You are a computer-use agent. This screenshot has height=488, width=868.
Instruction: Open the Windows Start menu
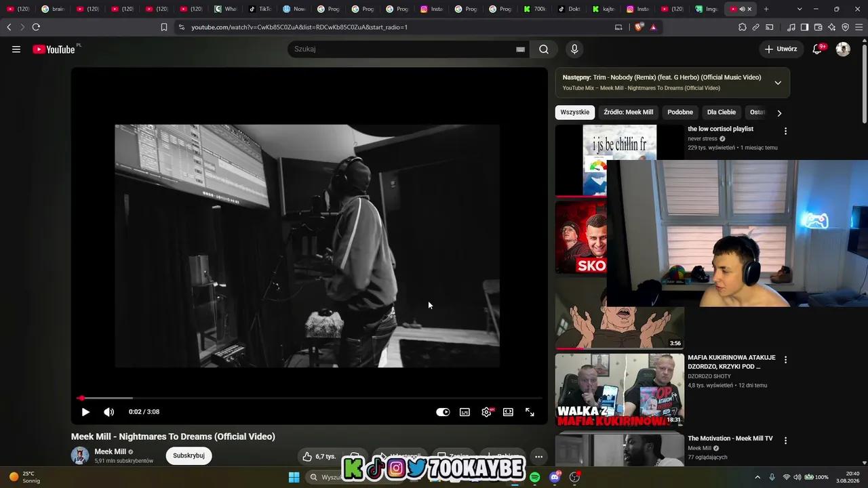click(x=294, y=477)
